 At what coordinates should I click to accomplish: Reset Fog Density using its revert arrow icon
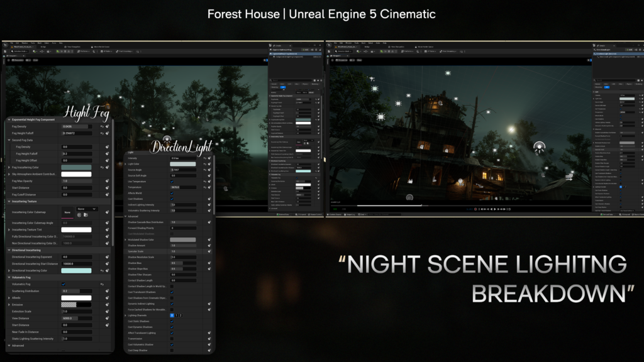(103, 126)
